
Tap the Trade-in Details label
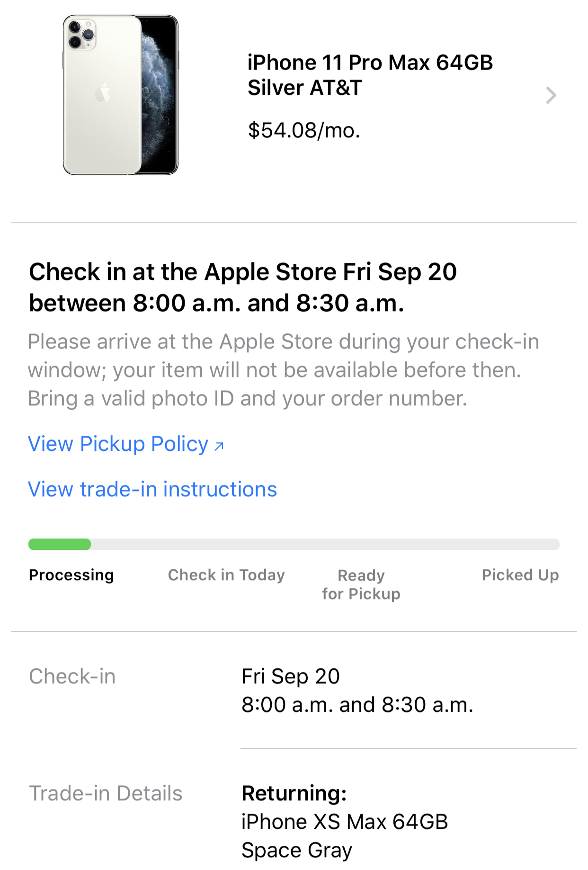click(106, 793)
